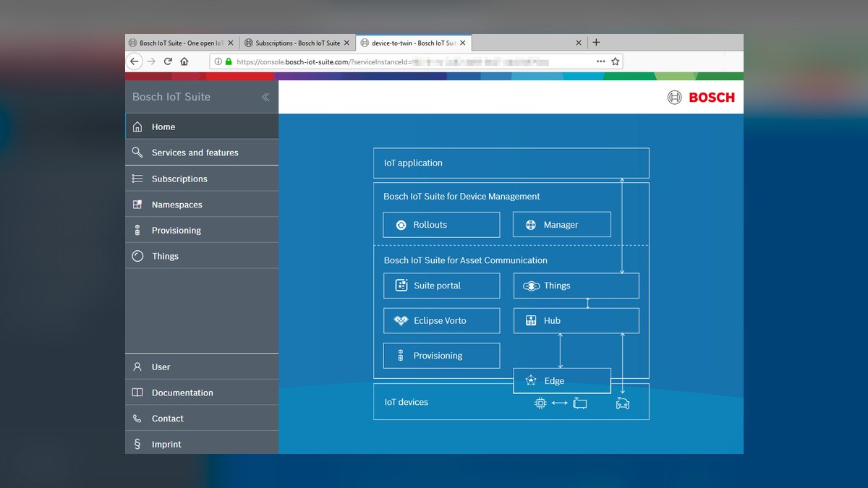The height and width of the screenshot is (488, 868).
Task: Click the green padlock site info icon
Action: pyautogui.click(x=229, y=61)
